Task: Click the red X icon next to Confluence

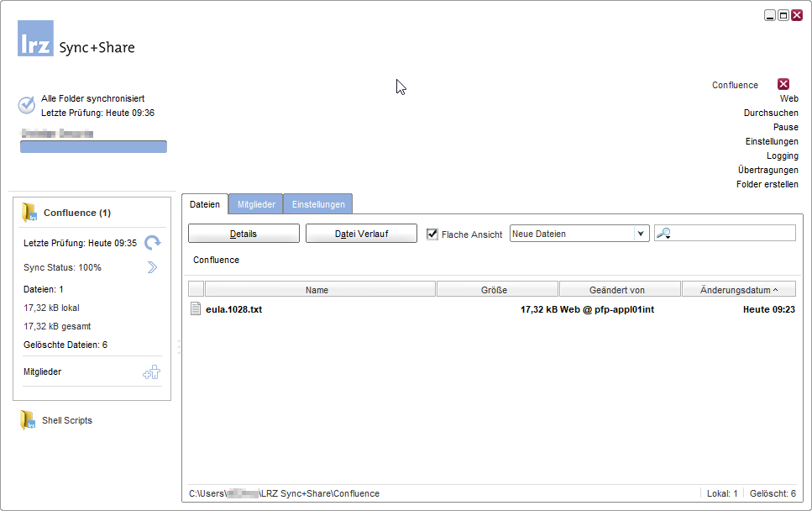Action: [x=783, y=84]
